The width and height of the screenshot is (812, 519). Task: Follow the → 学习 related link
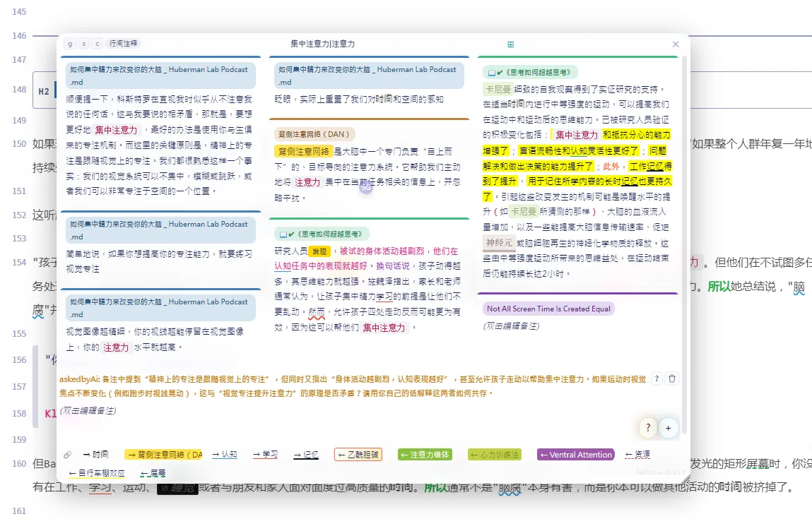tap(265, 454)
